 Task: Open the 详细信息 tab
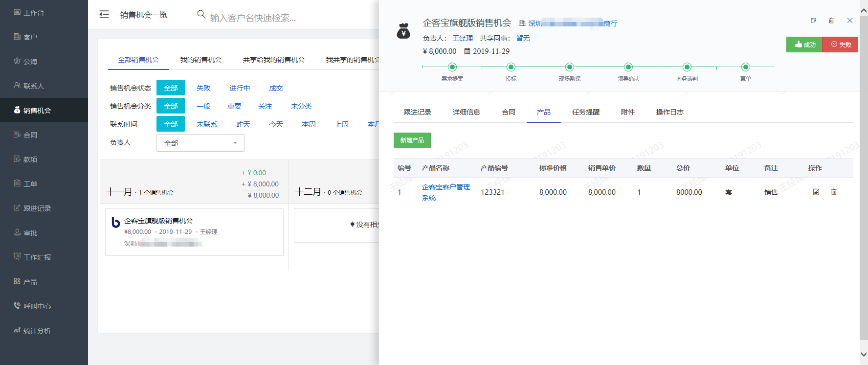click(x=467, y=112)
